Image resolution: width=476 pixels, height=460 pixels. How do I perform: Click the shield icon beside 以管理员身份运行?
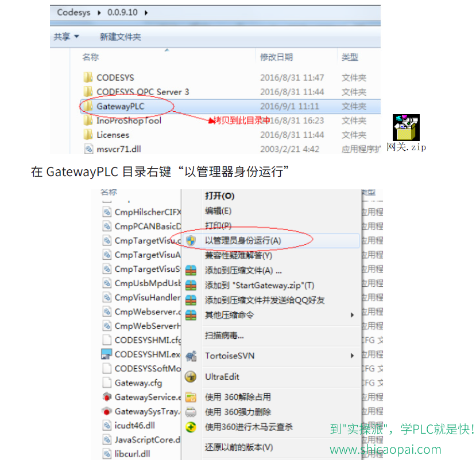tap(191, 241)
